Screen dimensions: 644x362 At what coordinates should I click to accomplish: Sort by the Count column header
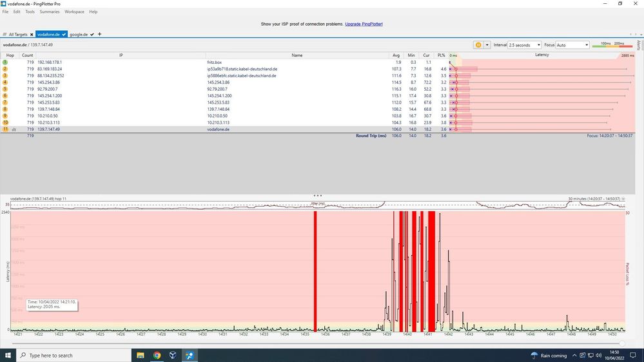click(x=28, y=55)
